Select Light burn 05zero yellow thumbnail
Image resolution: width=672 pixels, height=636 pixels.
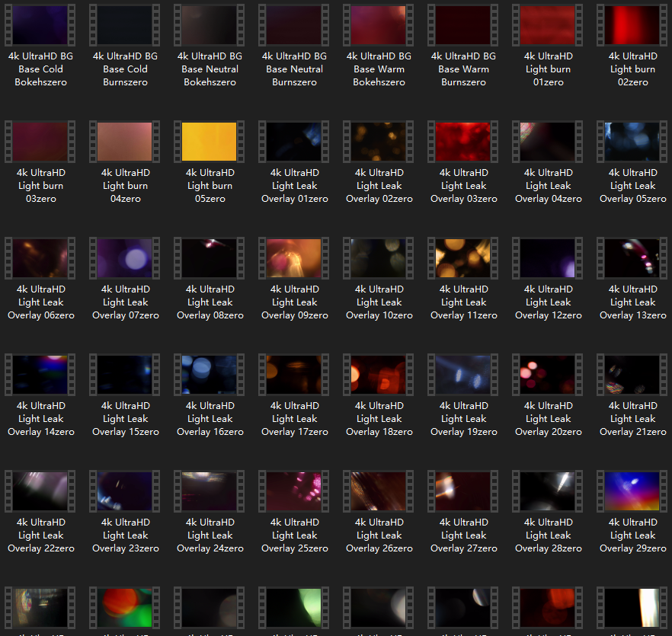209,142
